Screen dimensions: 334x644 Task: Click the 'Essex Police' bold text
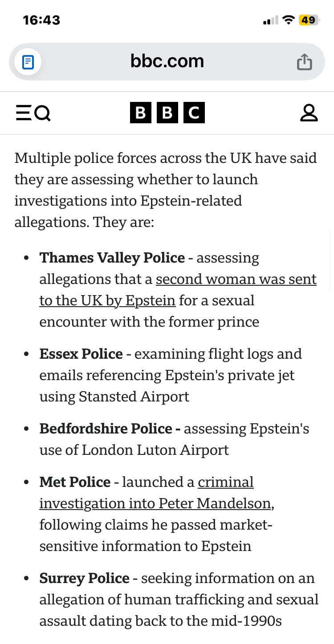[81, 354]
